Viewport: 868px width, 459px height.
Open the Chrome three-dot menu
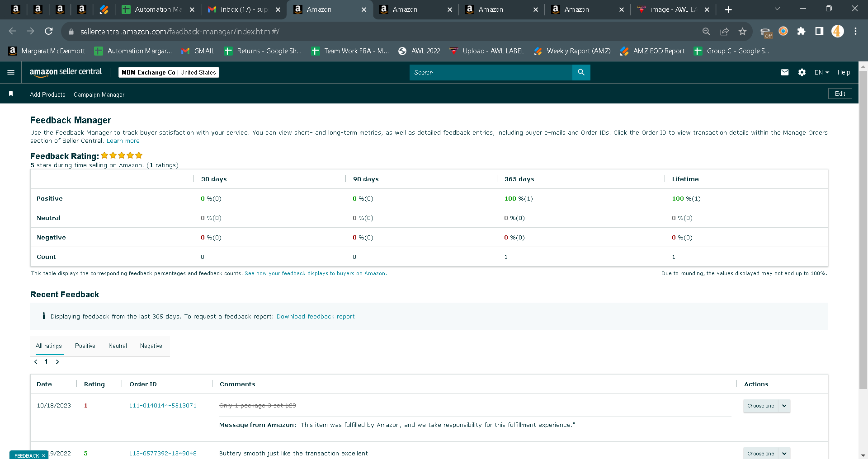(x=855, y=31)
